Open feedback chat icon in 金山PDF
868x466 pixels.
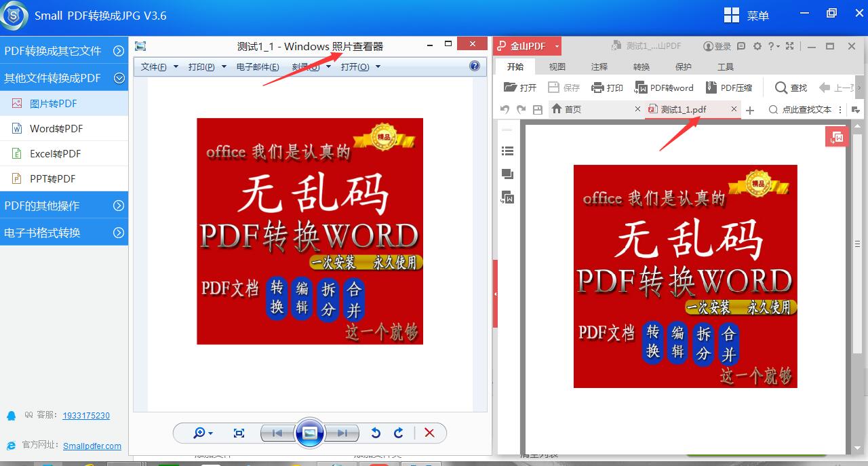click(741, 46)
